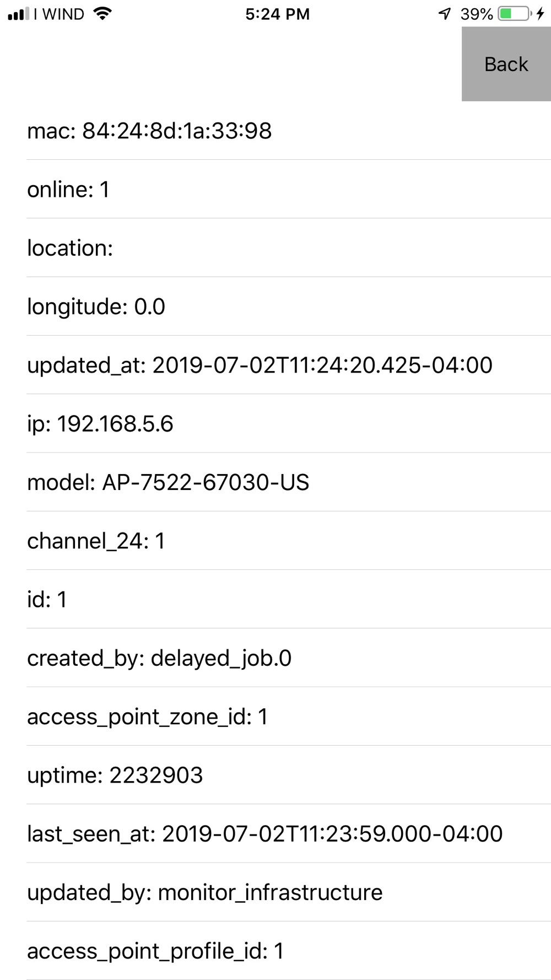Select the created_by delayed_job.0 row
Image resolution: width=551 pixels, height=980 pixels.
289,658
